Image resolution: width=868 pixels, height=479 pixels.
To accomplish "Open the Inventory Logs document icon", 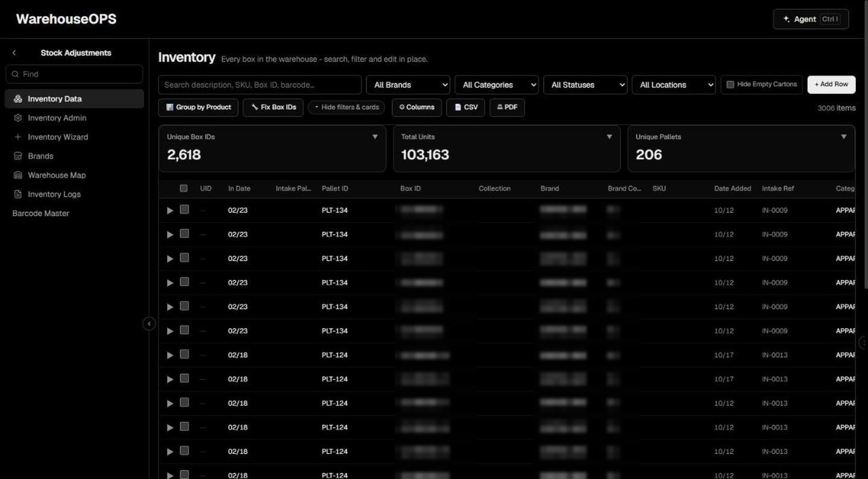I will tap(17, 194).
